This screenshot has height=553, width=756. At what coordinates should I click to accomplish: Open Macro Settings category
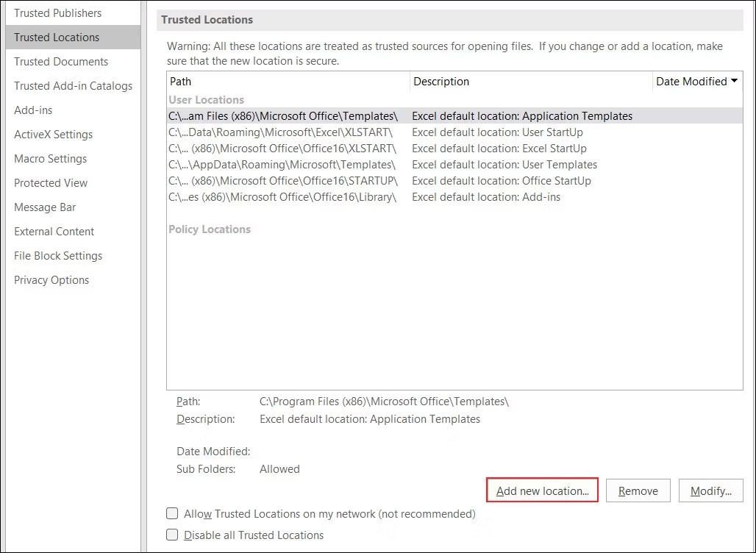50,159
